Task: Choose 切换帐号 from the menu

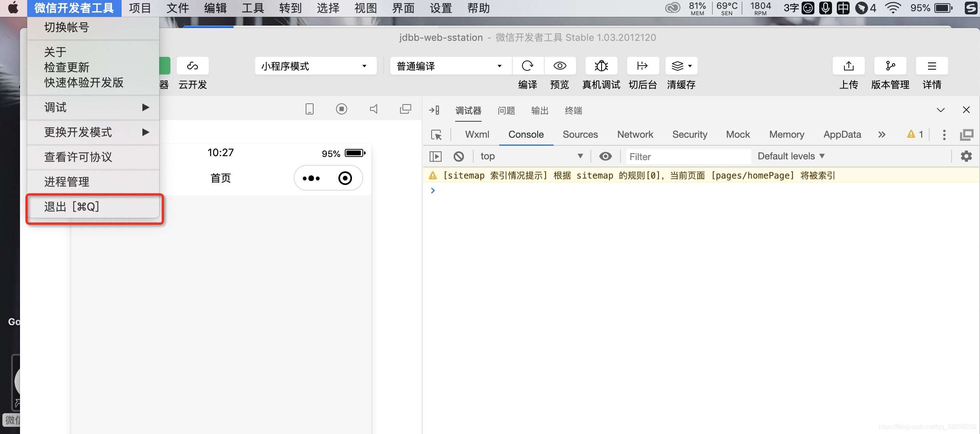Action: pos(93,27)
